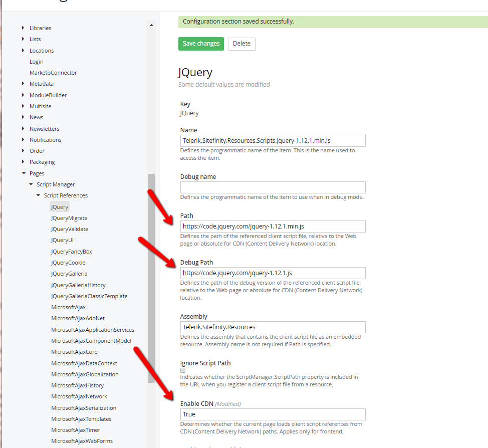This screenshot has height=448, width=488.
Task: Click the Enable CDN value field
Action: tap(273, 414)
